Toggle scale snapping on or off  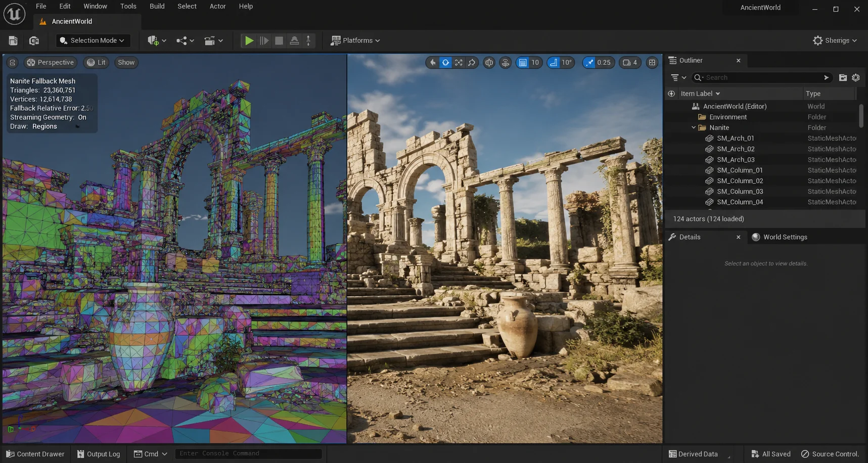pos(589,62)
